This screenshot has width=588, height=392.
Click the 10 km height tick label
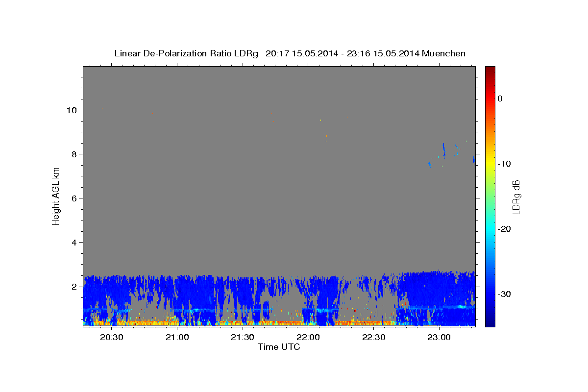(x=72, y=110)
